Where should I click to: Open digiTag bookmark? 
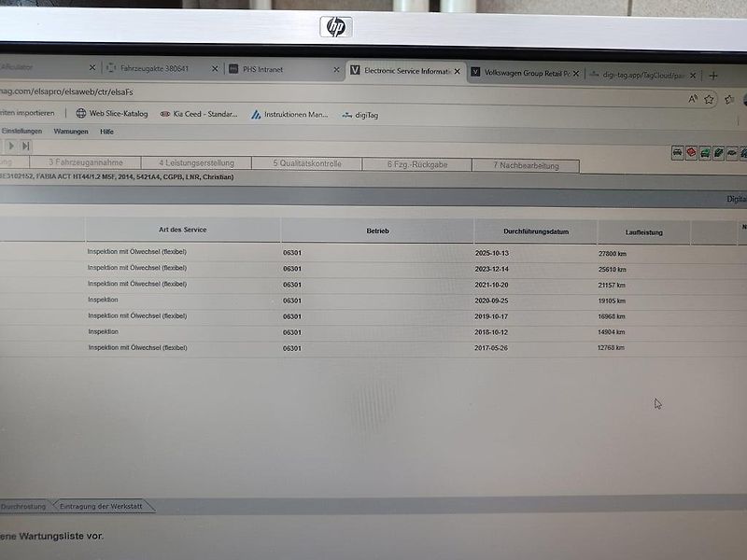tap(360, 115)
